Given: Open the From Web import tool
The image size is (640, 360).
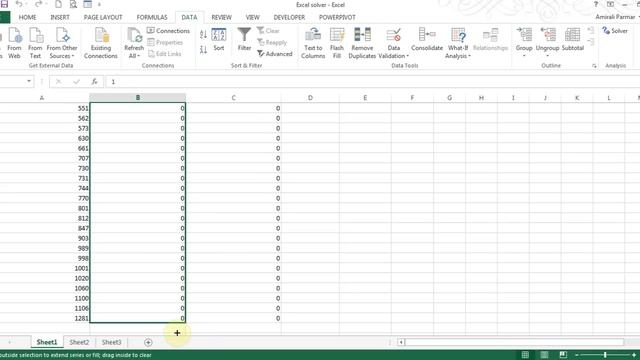Looking at the screenshot, I should pyautogui.click(x=14, y=43).
